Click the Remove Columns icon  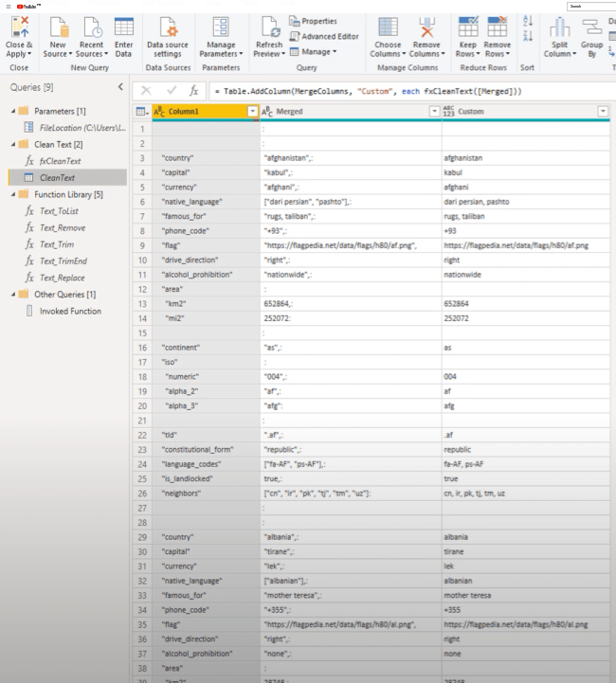tap(426, 27)
